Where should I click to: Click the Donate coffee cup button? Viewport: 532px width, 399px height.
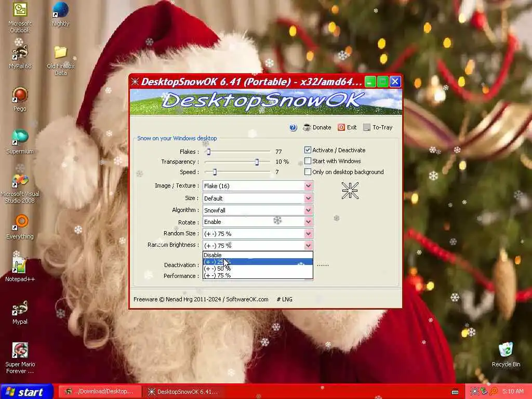pos(317,128)
